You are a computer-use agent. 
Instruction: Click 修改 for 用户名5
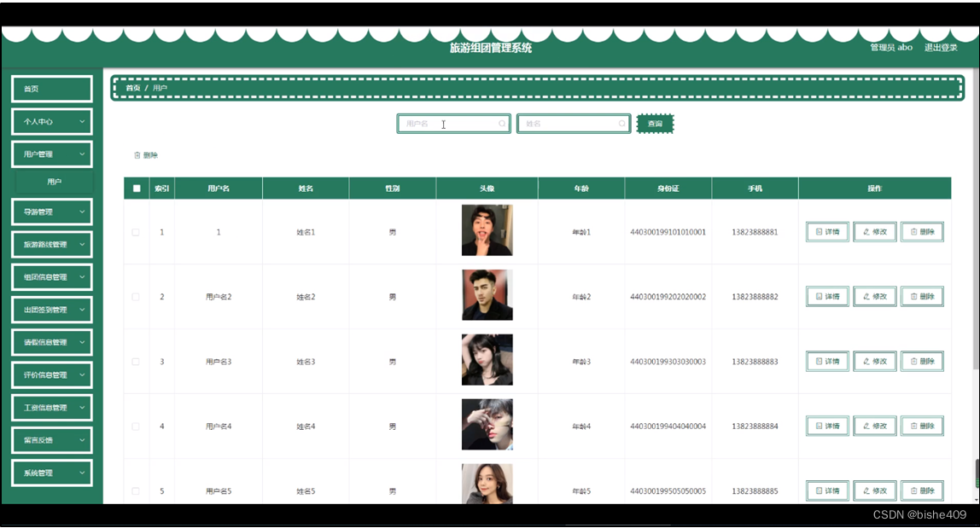[875, 490]
